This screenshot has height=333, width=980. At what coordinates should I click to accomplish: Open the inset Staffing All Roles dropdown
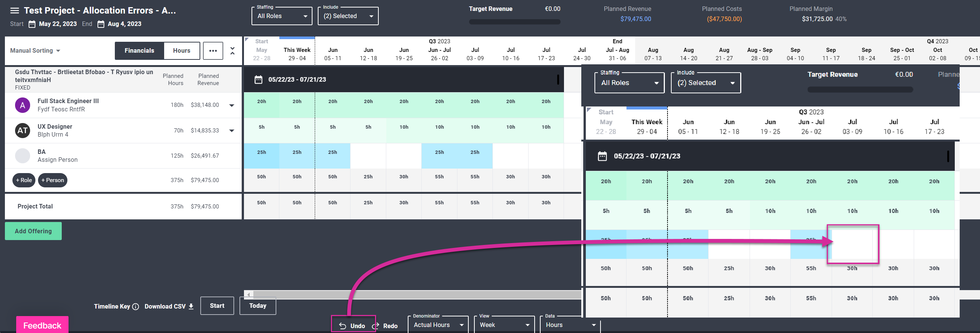(x=629, y=83)
